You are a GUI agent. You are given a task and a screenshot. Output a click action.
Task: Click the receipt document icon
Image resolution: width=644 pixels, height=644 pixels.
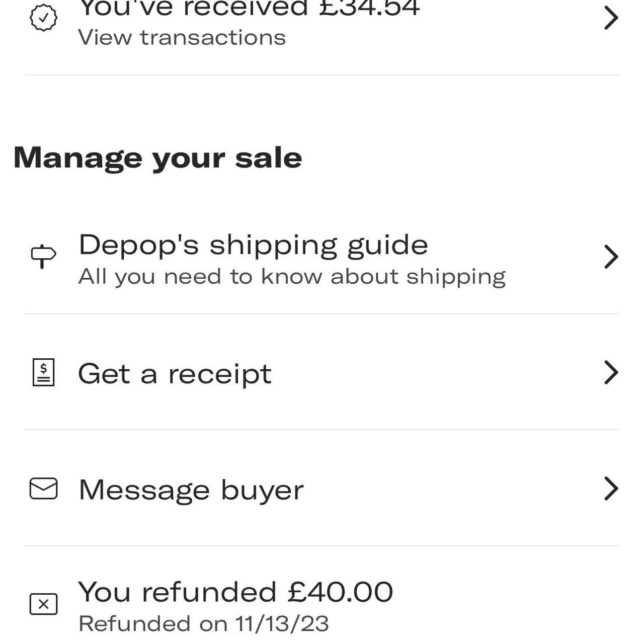[x=43, y=372]
